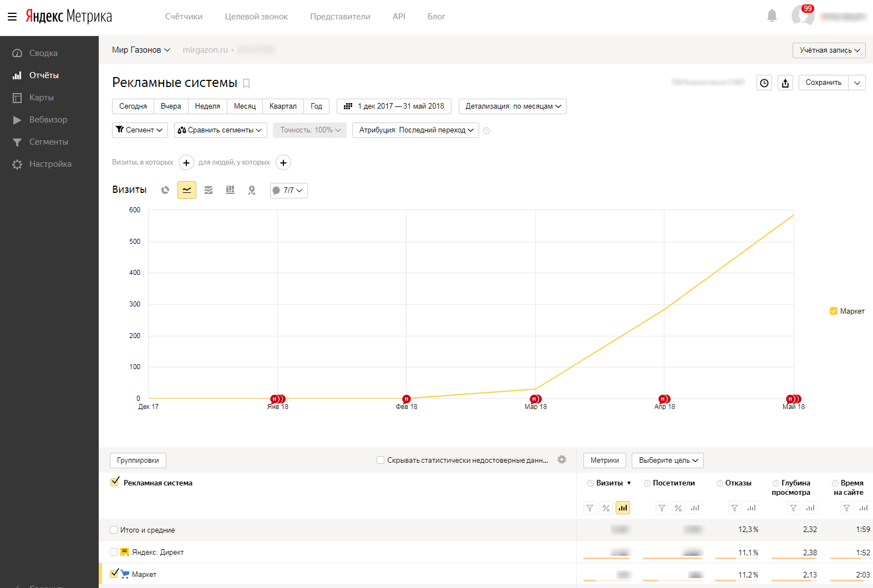873x588 pixels.
Task: Switch chart to stacked area view
Action: click(209, 190)
